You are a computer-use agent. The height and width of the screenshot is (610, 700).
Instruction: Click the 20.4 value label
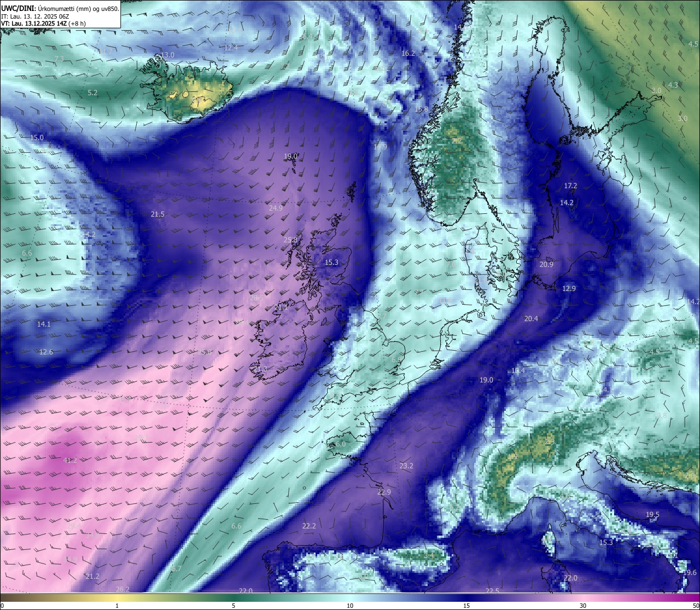tap(531, 318)
